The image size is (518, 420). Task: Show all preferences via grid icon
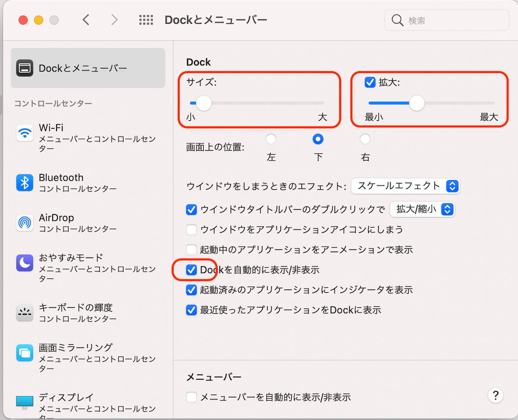click(146, 20)
